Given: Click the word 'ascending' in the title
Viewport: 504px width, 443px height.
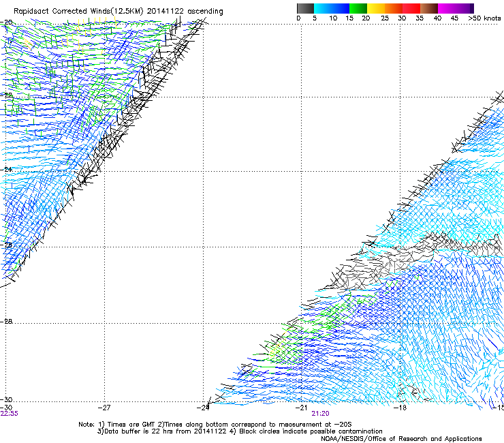Looking at the screenshot, I should click(205, 12).
